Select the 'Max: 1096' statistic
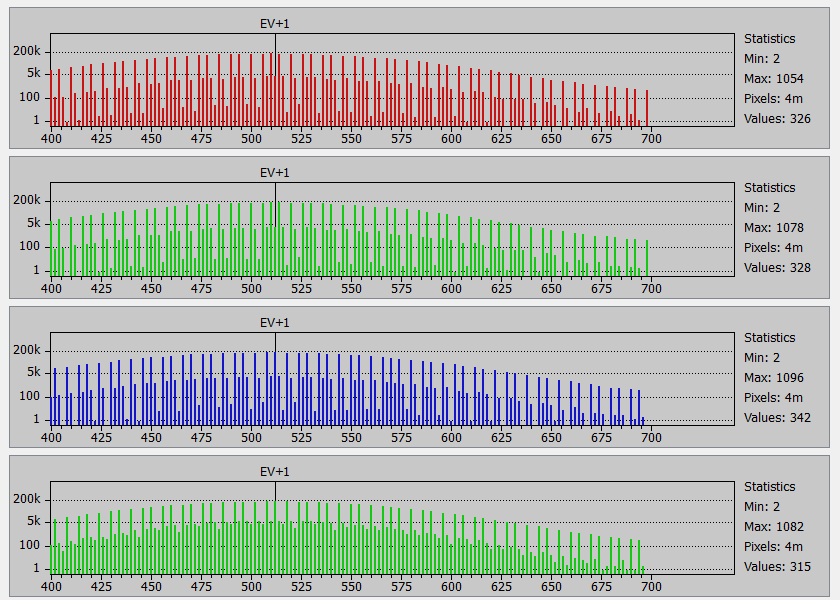The width and height of the screenshot is (840, 600). tap(774, 378)
